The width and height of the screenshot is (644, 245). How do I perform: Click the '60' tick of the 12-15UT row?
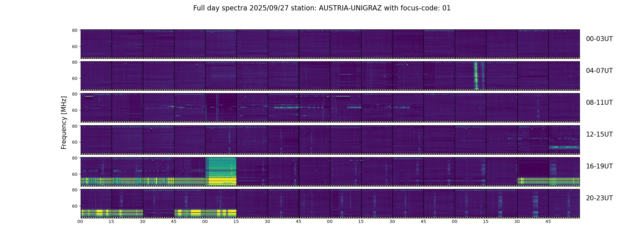[x=75, y=142]
